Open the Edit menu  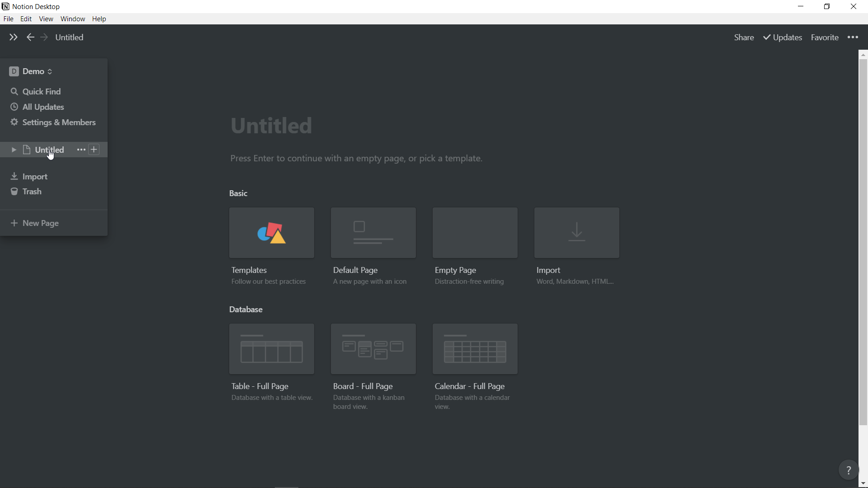coord(26,19)
